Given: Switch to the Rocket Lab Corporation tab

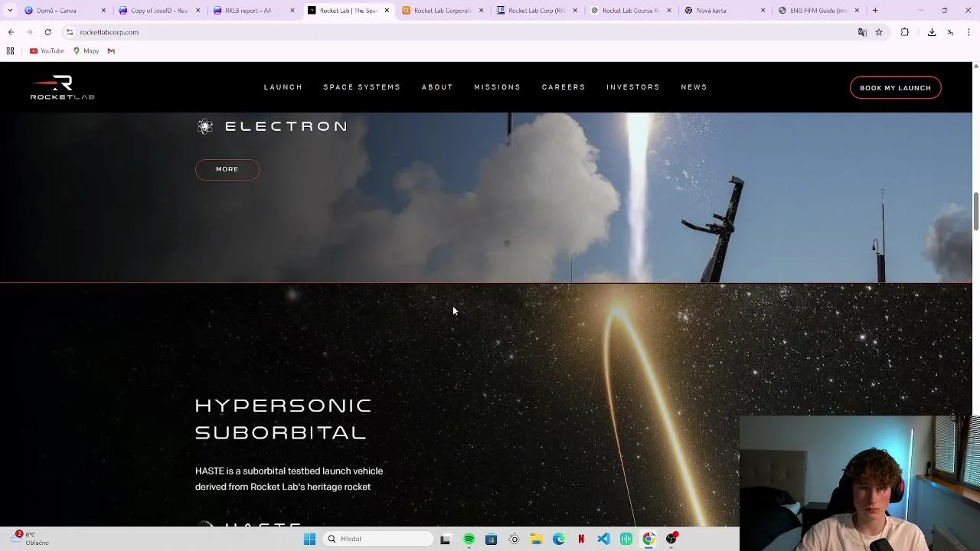Looking at the screenshot, I should (442, 11).
